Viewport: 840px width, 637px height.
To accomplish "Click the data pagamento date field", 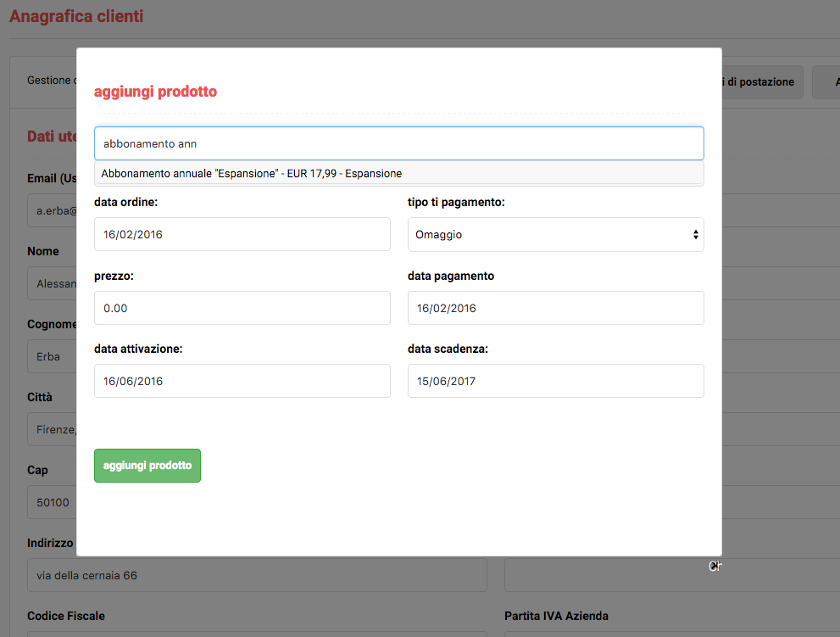I will pos(555,308).
